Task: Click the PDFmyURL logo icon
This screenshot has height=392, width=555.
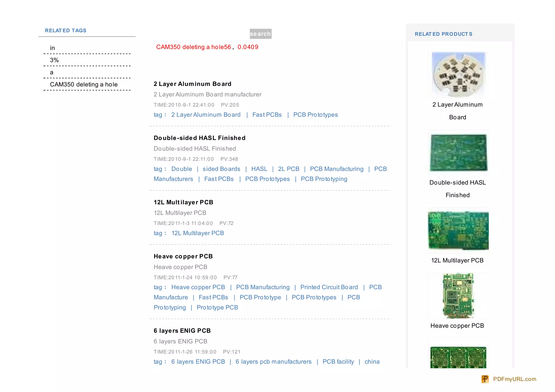Action: tap(485, 379)
